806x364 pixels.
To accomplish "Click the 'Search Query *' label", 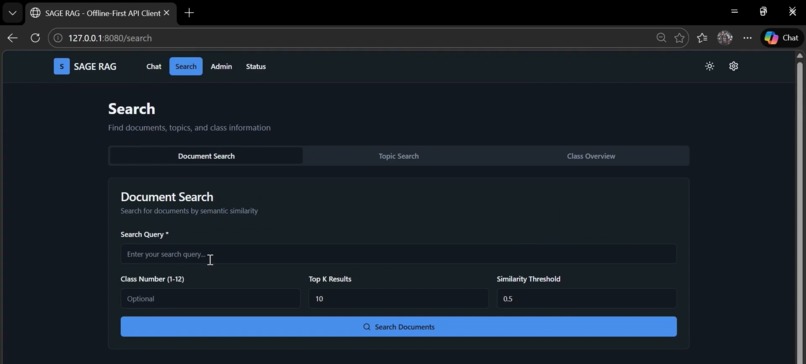I will tap(144, 234).
